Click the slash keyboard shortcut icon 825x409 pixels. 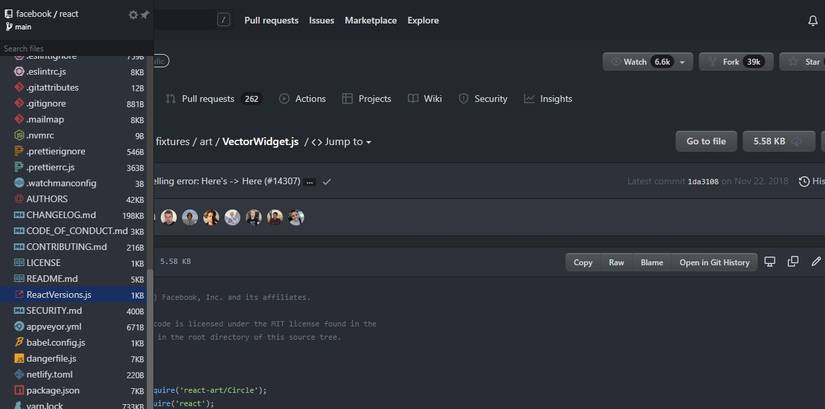tap(224, 21)
